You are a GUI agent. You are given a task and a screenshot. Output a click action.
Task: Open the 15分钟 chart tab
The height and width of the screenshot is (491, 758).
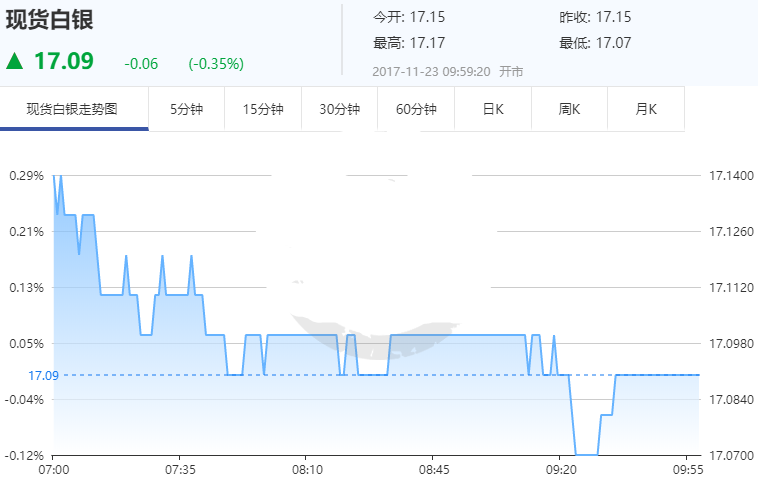point(263,109)
